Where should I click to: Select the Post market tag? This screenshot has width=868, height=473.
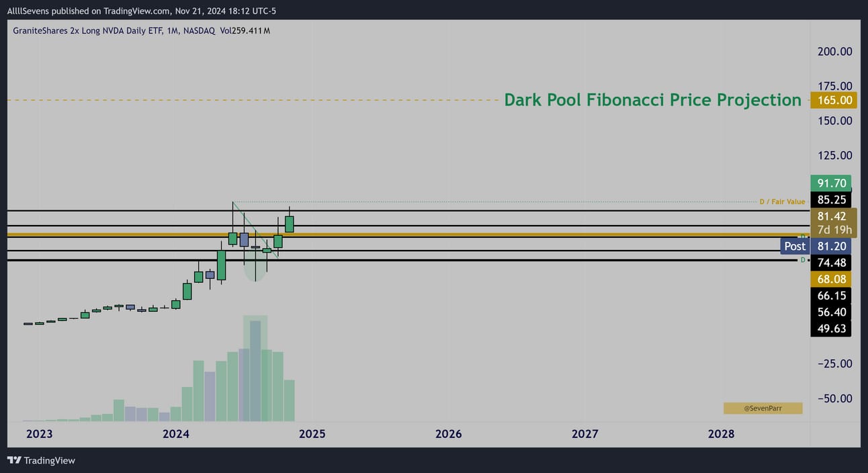[x=795, y=246]
